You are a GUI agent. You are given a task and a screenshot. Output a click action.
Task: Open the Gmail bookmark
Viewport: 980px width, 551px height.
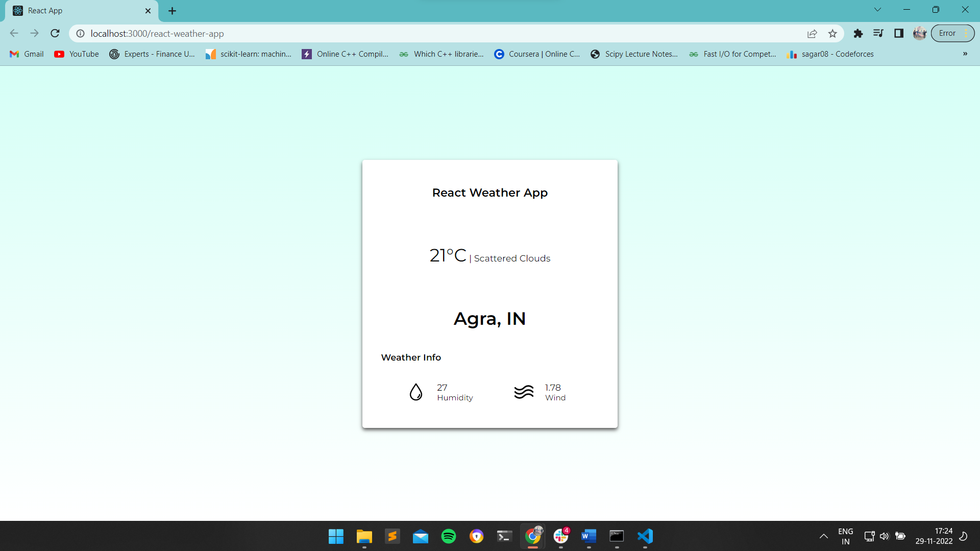point(26,54)
